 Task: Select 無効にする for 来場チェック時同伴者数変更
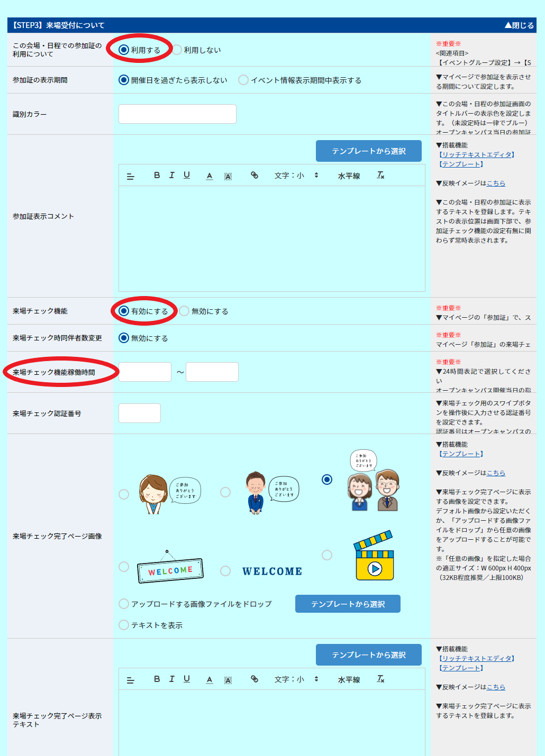click(124, 338)
